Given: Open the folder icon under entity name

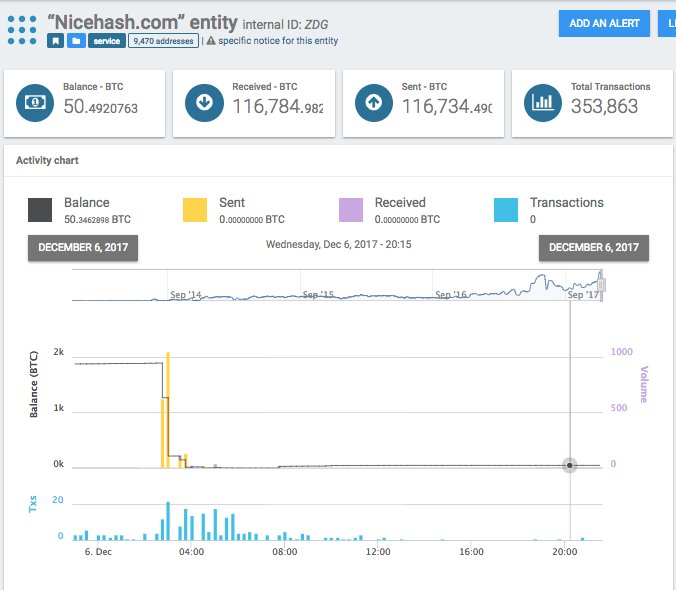Looking at the screenshot, I should (x=76, y=41).
